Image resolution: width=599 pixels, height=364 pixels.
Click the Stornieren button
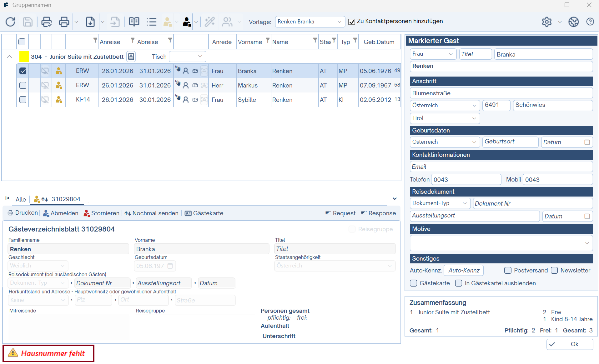coord(102,213)
